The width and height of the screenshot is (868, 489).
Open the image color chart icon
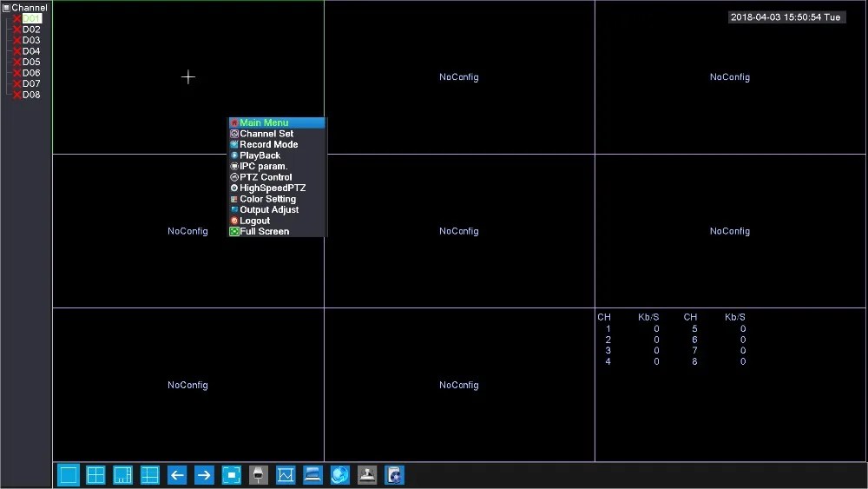click(x=286, y=475)
